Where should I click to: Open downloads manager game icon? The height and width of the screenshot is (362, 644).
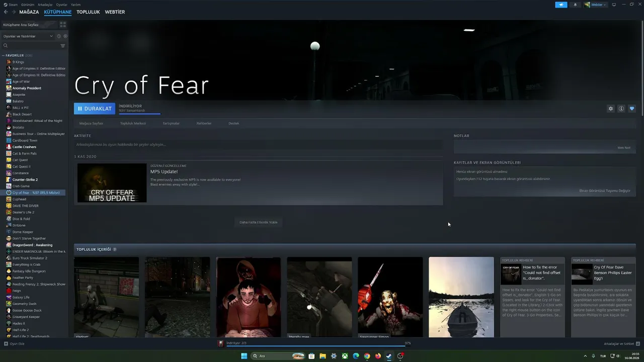tap(220, 343)
